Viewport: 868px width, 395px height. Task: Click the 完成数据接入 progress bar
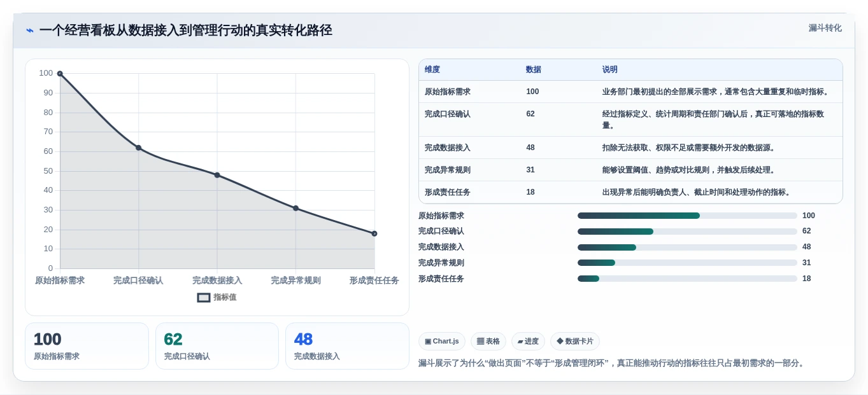(687, 247)
